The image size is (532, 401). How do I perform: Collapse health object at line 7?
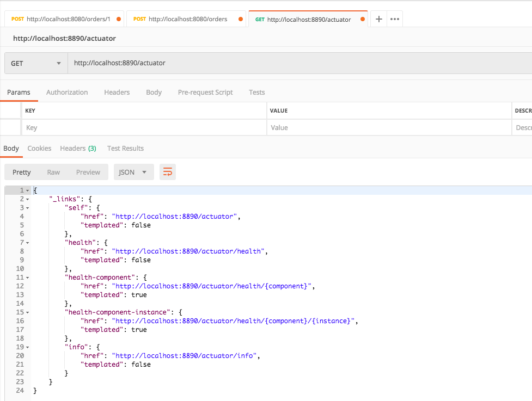[27, 243]
